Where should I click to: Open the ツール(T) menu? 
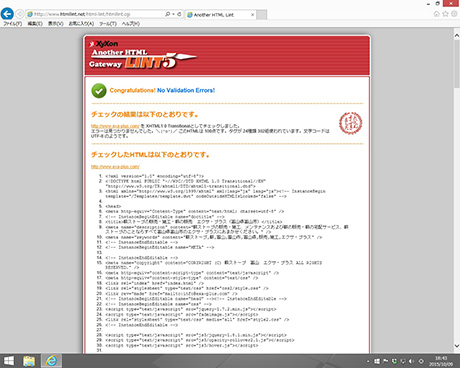(108, 24)
